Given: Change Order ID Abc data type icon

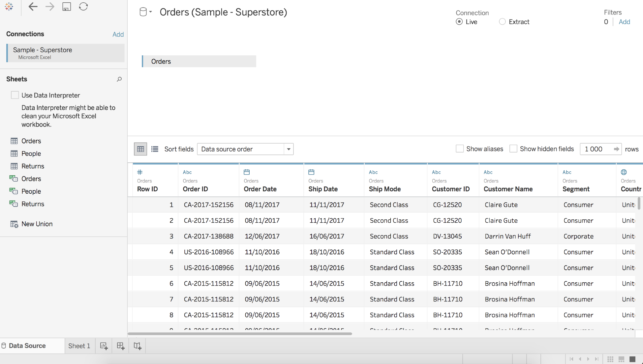Looking at the screenshot, I should [187, 172].
